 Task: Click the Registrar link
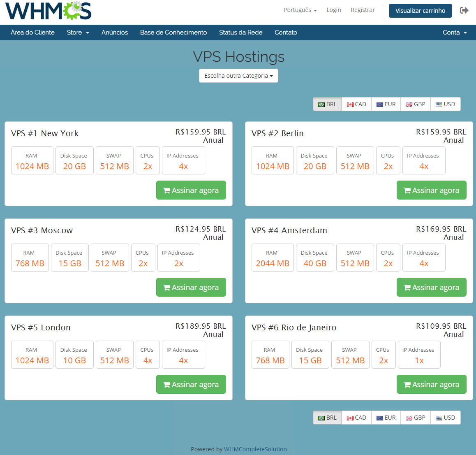363,10
